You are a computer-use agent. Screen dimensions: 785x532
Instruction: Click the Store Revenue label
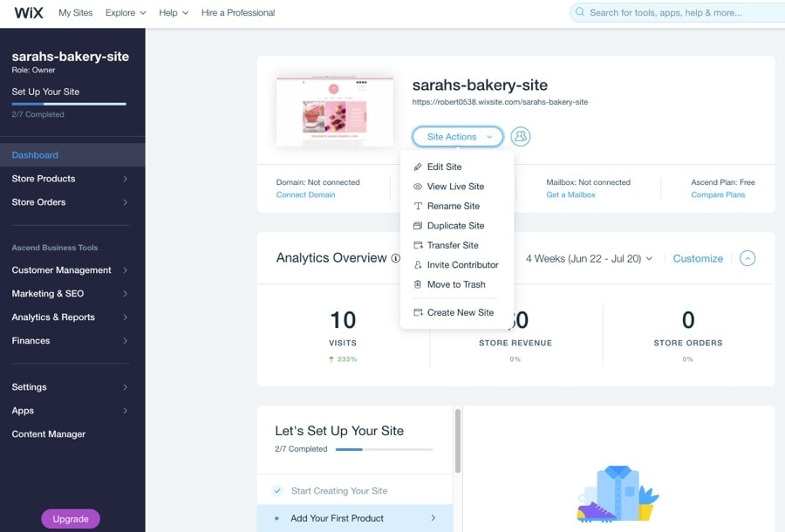point(515,343)
